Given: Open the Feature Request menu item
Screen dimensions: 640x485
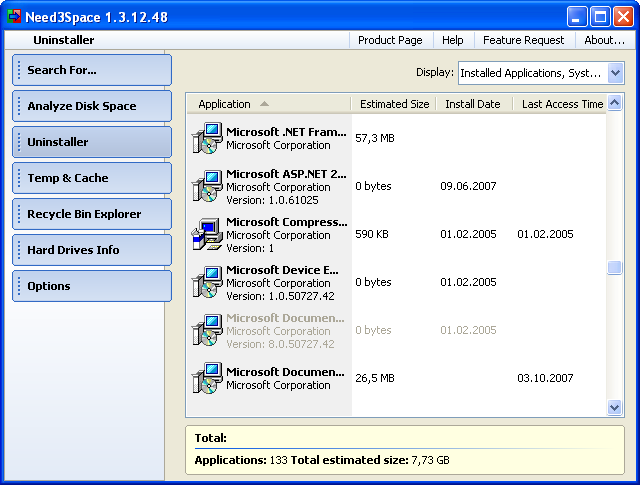Looking at the screenshot, I should pos(523,40).
